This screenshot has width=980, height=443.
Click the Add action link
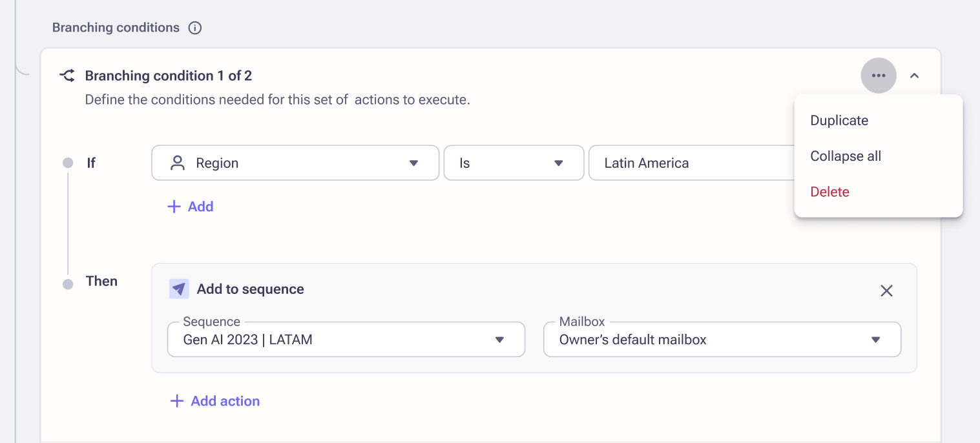(x=225, y=400)
